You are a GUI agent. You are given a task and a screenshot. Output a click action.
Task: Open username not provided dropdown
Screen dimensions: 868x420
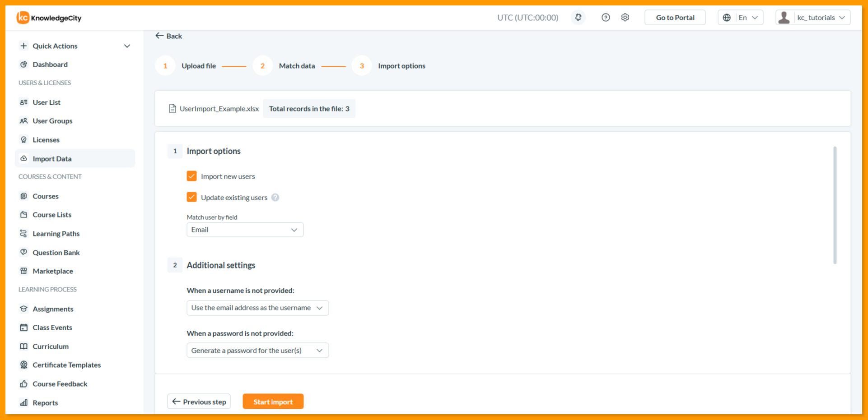(257, 308)
